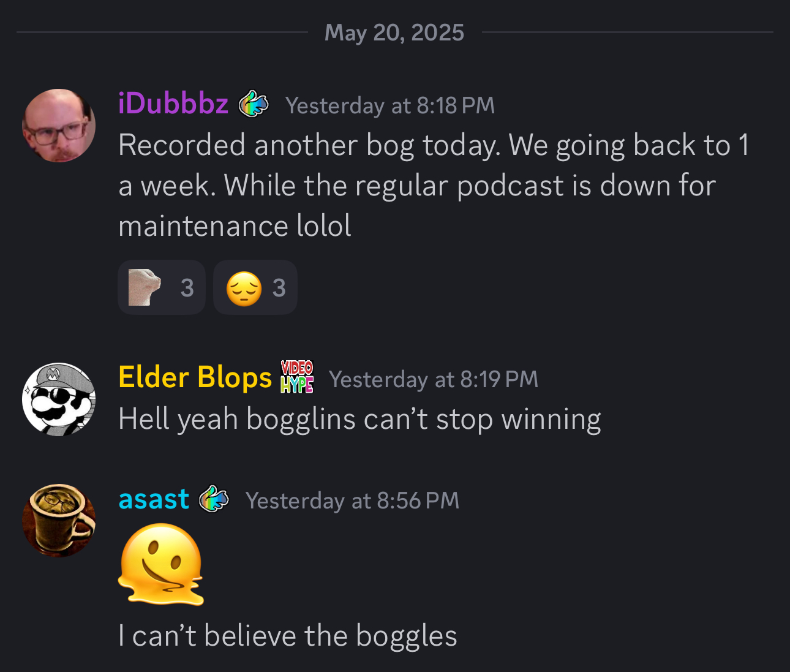790x672 pixels.
Task: Open iDubbbz's profile avatar
Action: [x=59, y=126]
